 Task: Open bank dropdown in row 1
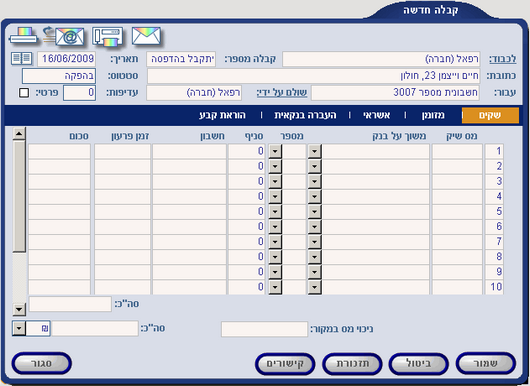pos(315,151)
